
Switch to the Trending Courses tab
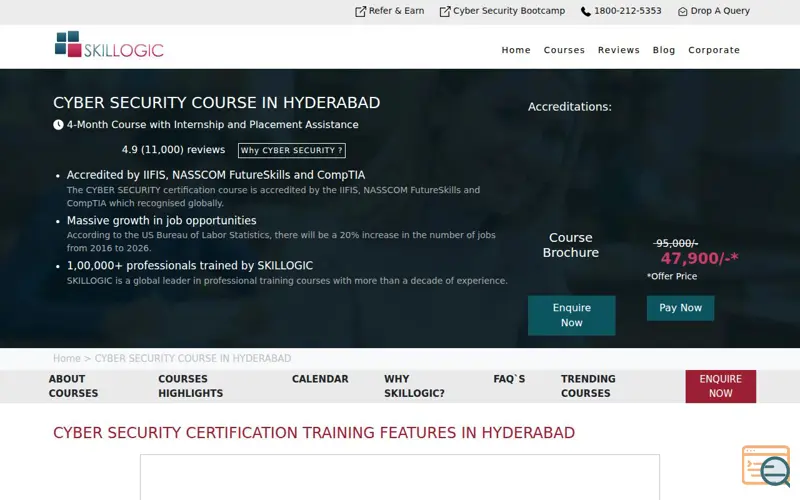(x=588, y=386)
